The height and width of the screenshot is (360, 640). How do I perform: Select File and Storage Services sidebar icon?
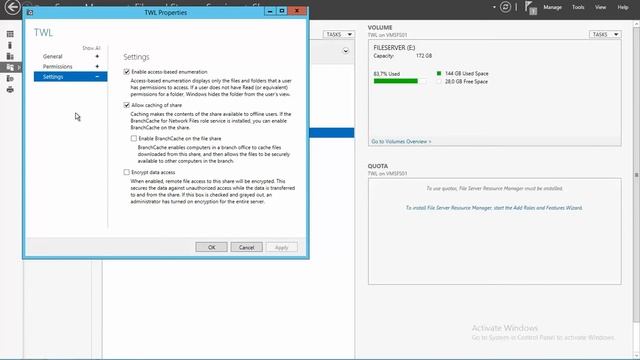tap(10, 67)
